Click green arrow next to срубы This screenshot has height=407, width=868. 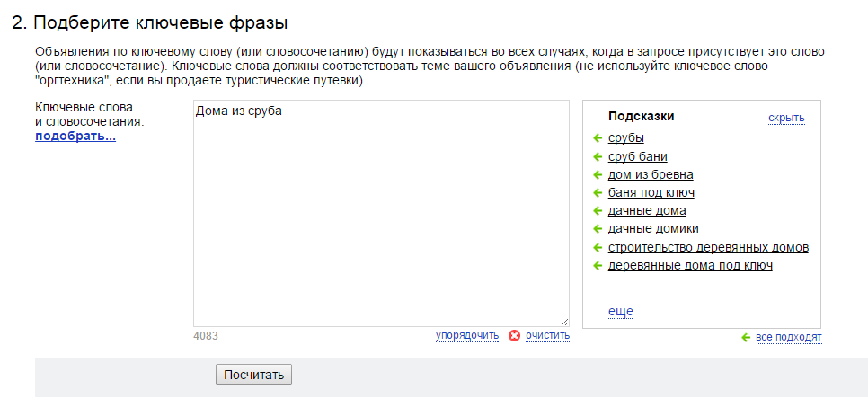pos(598,138)
